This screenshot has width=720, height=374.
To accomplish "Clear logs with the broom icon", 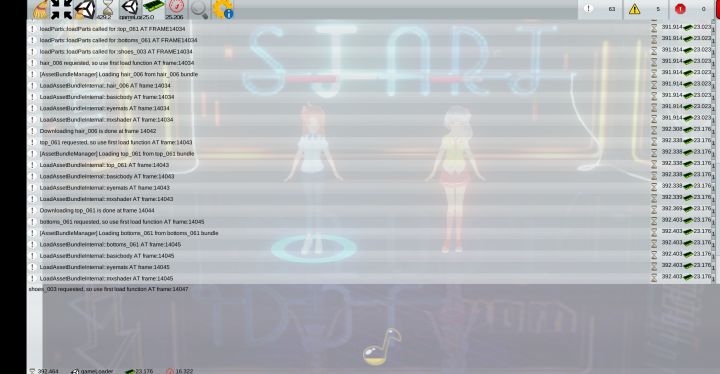I will pyautogui.click(x=40, y=10).
